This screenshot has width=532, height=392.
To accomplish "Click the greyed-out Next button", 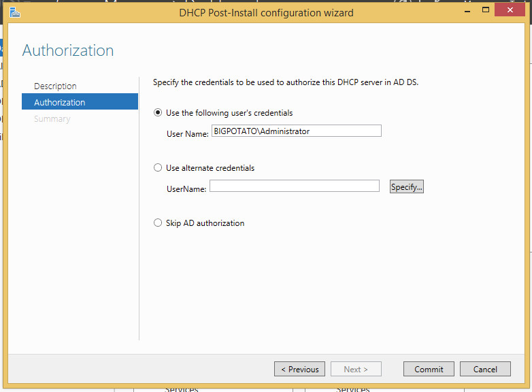I will 356,369.
